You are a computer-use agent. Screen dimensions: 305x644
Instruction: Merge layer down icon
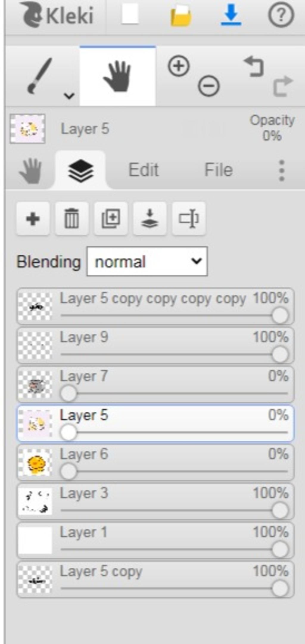[150, 219]
